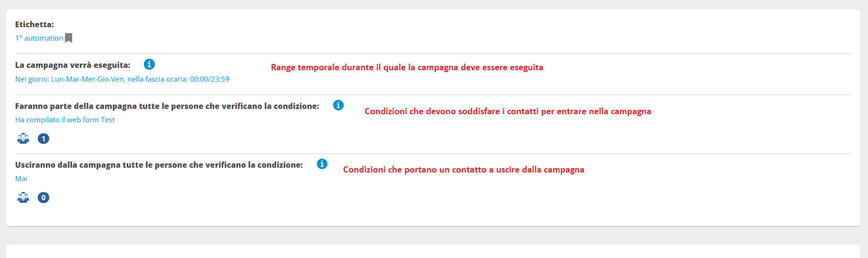This screenshot has height=258, width=868.
Task: Click people icon under the Mai condition
Action: [x=23, y=197]
